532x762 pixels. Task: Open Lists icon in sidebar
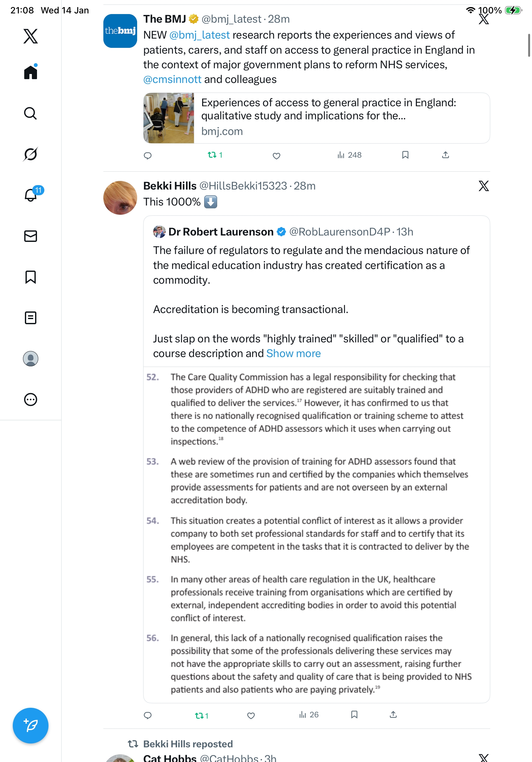click(31, 317)
